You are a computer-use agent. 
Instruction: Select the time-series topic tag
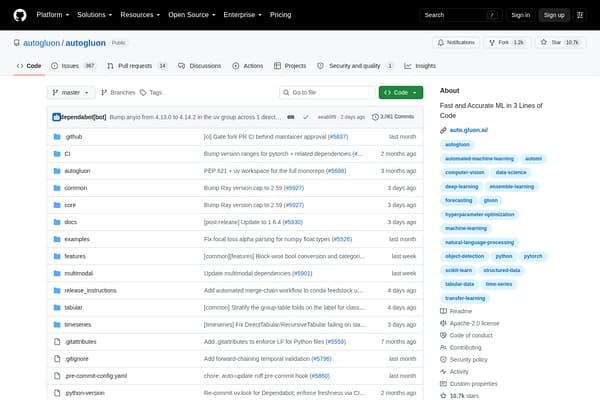point(499,284)
